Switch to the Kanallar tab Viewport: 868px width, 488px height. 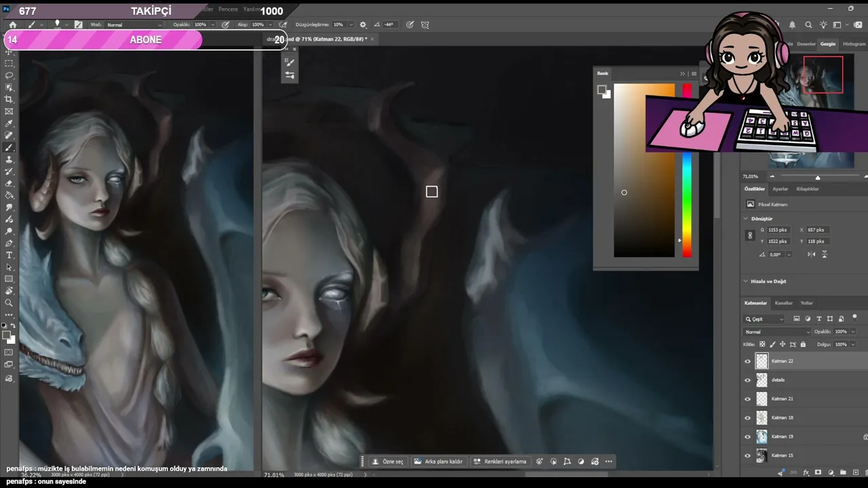[x=784, y=303]
